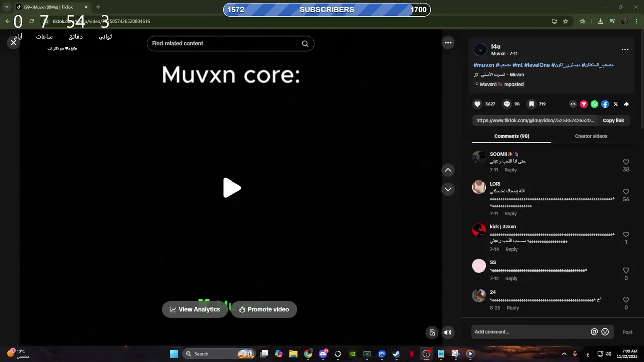Open the embed code icon
The width and height of the screenshot is (644, 362).
click(573, 104)
